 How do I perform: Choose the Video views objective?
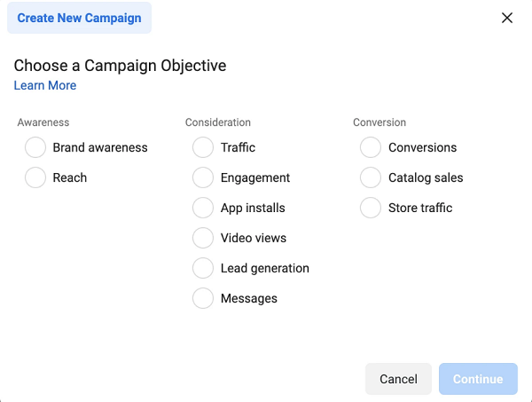point(203,238)
